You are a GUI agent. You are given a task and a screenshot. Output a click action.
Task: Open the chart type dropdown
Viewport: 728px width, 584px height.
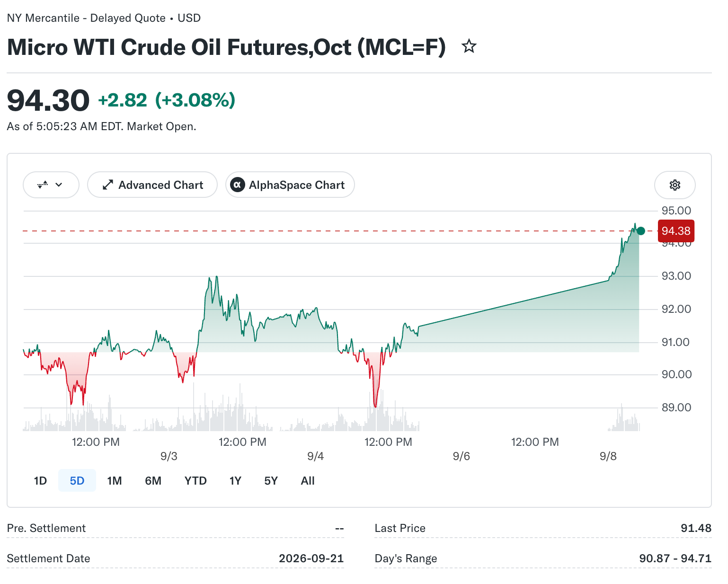(x=51, y=185)
